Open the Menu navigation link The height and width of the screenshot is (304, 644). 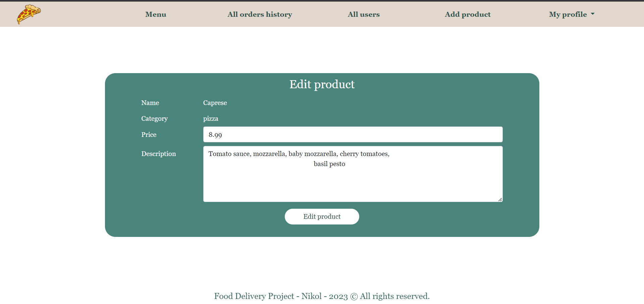coord(156,14)
